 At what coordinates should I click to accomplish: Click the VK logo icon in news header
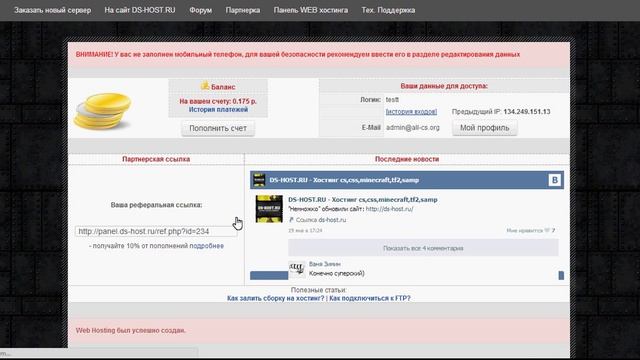[554, 180]
